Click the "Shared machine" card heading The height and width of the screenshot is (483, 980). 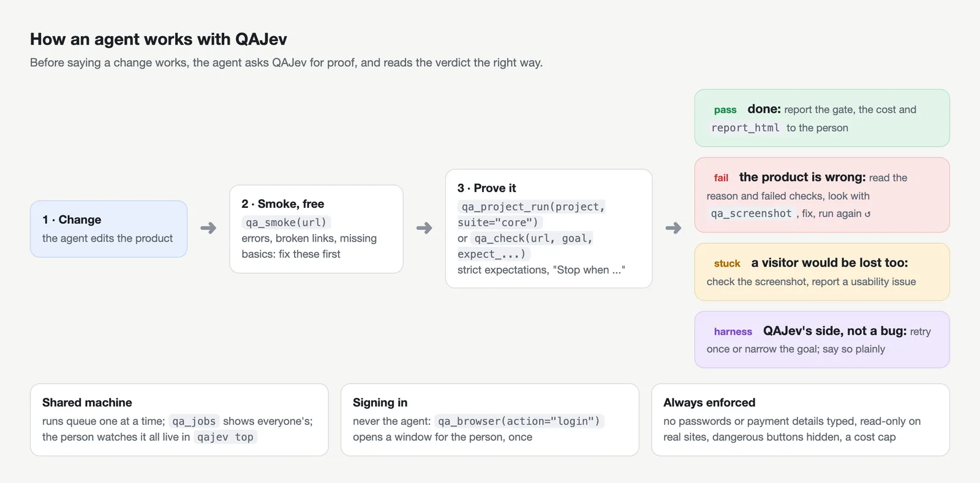pos(87,403)
